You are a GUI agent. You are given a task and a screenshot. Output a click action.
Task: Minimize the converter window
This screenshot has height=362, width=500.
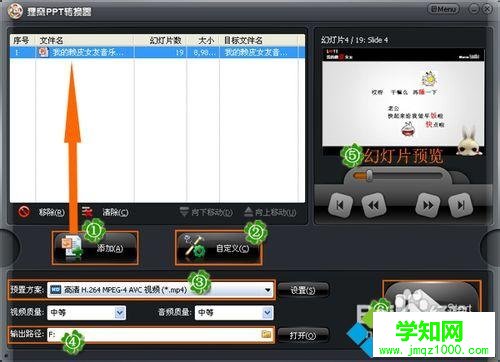coord(474,9)
